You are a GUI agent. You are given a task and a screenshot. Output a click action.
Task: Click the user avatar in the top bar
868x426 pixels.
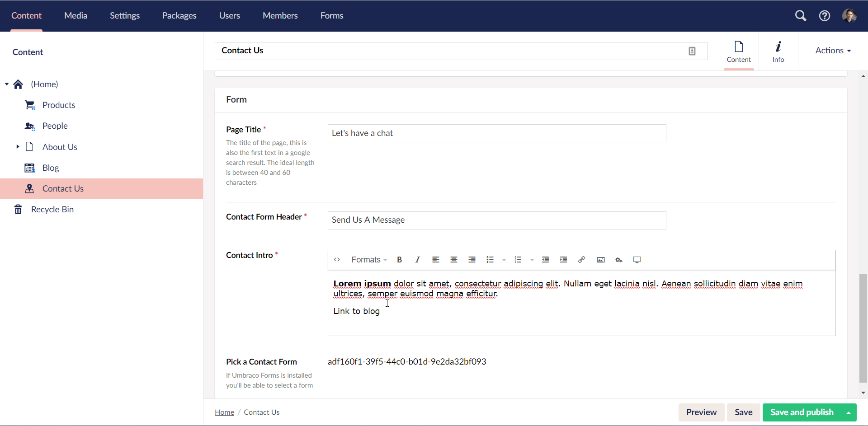point(850,15)
